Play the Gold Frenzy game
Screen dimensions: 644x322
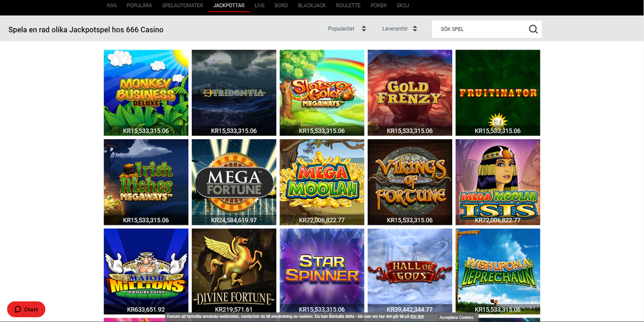click(x=410, y=93)
